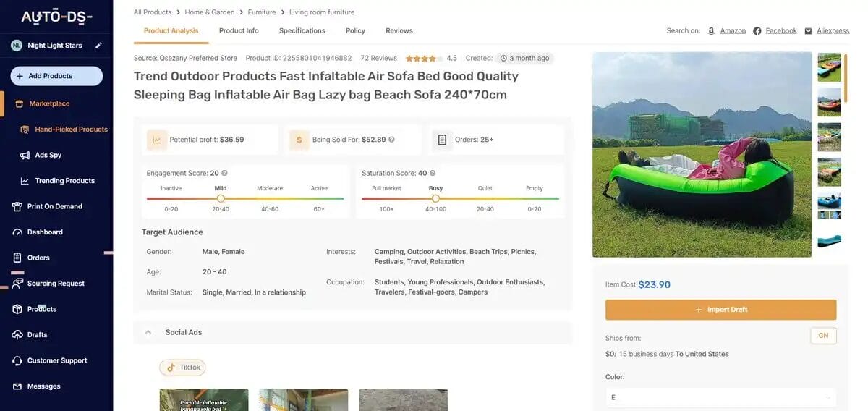Screen dimensions: 868x411
Task: Click the Dashboard gauge icon
Action: click(17, 232)
